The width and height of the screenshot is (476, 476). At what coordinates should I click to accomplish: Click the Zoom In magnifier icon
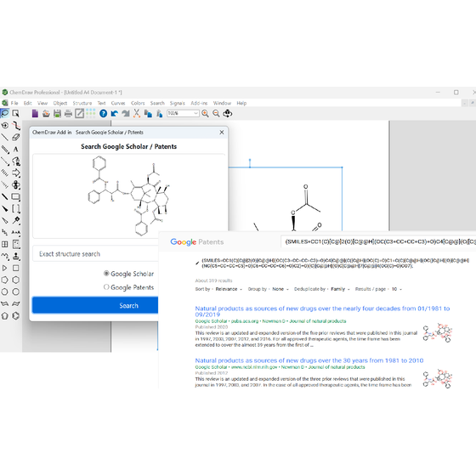[205, 114]
